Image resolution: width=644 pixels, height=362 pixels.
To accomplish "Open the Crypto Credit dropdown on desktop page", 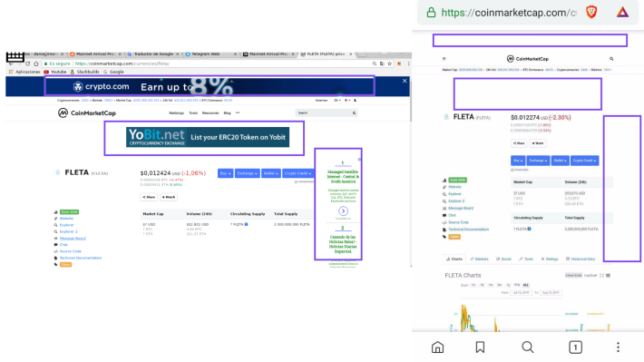I will [x=298, y=173].
